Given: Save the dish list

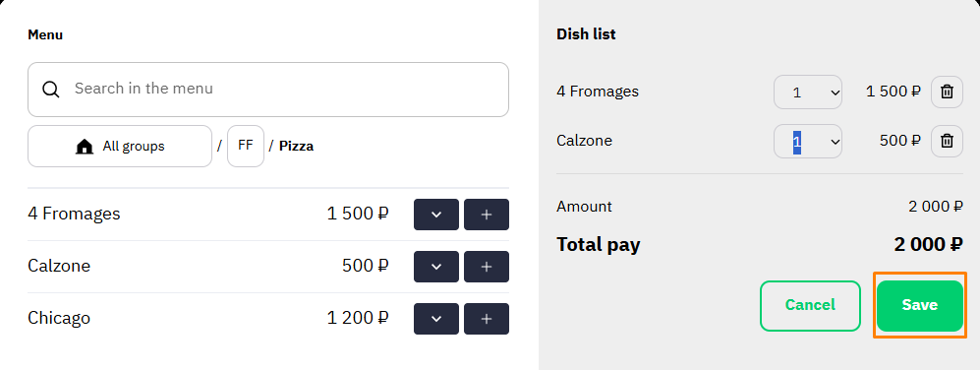Looking at the screenshot, I should [x=919, y=305].
